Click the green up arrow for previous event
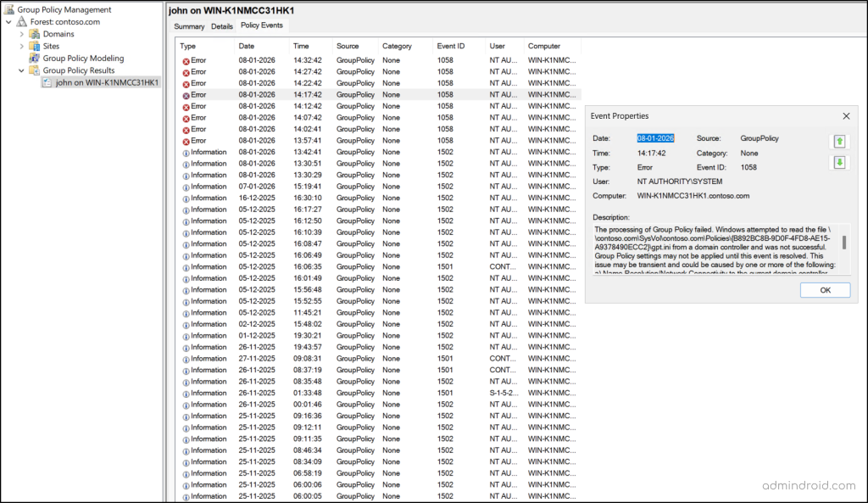Viewport: 868px width, 503px height. pyautogui.click(x=839, y=141)
